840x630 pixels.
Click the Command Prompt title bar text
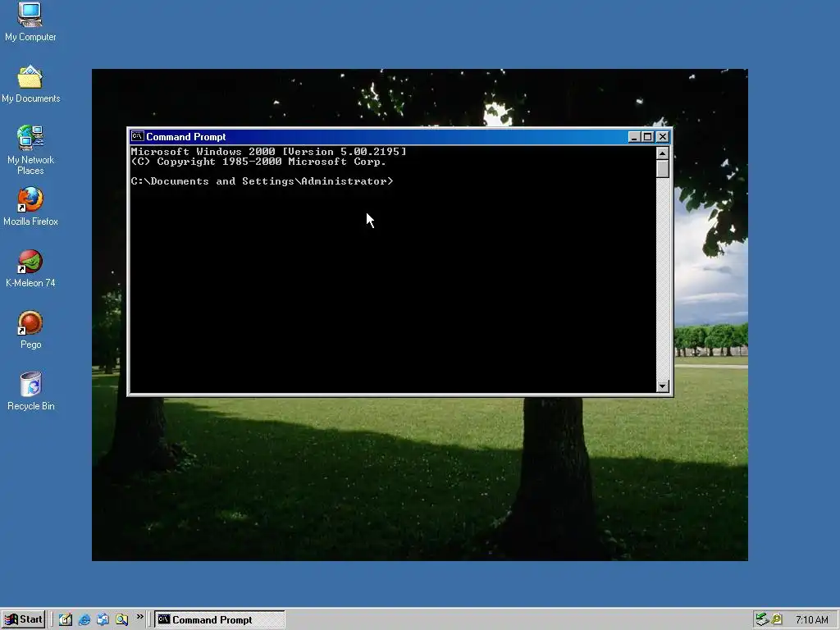pyautogui.click(x=186, y=137)
